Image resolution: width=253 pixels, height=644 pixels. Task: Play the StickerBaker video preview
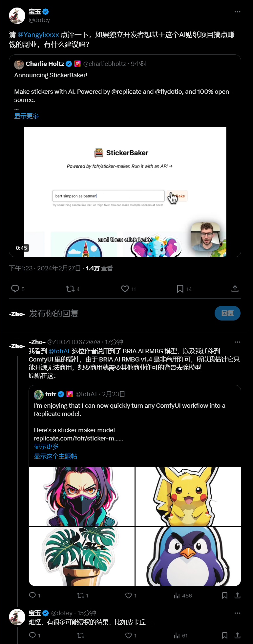coord(125,192)
